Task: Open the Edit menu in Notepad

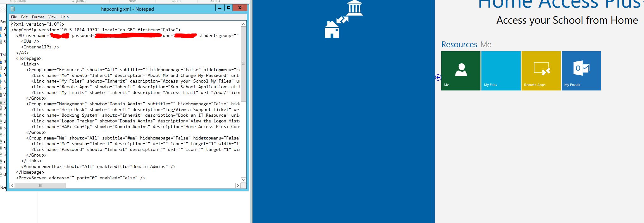Action: 24,17
